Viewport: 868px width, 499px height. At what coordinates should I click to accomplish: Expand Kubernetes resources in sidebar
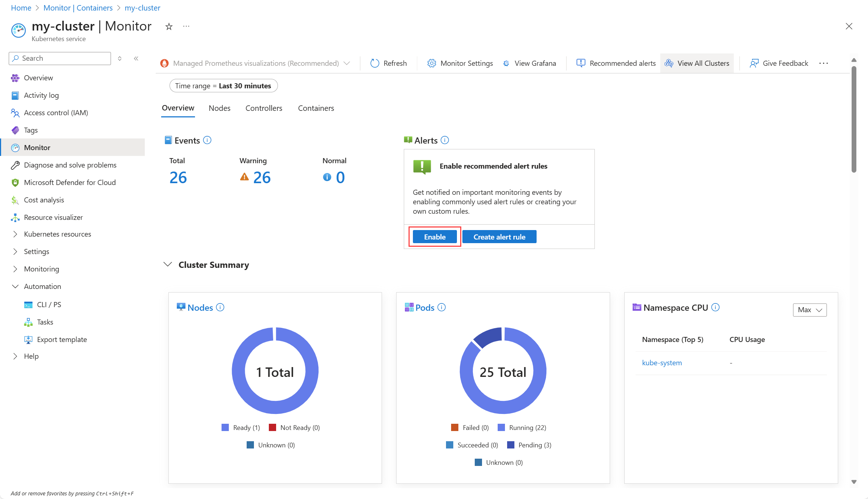click(x=57, y=234)
